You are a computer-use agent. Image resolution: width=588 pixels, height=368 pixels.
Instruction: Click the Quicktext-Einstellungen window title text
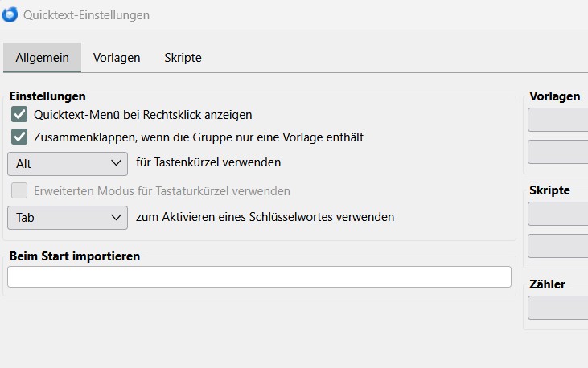click(x=86, y=15)
